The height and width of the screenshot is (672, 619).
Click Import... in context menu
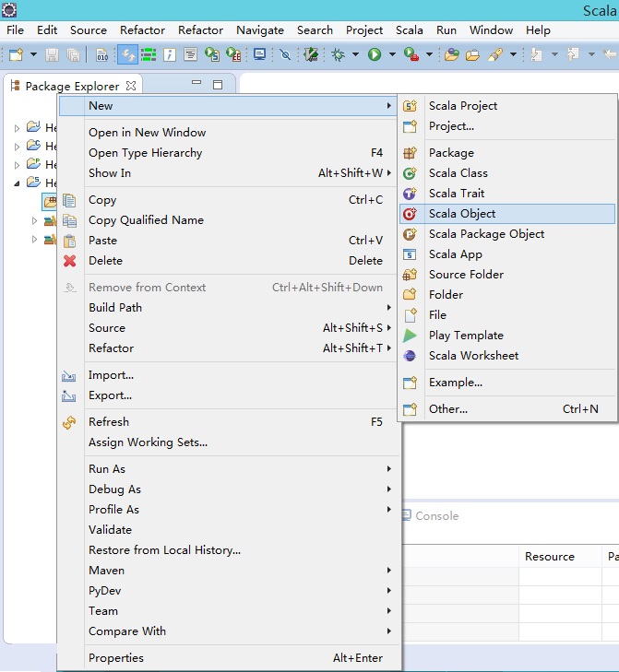pyautogui.click(x=228, y=375)
